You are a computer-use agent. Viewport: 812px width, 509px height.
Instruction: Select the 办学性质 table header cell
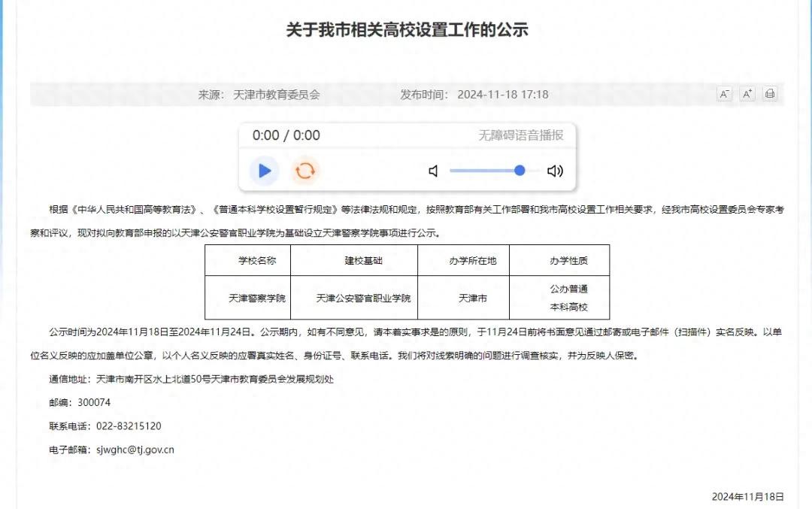coord(568,261)
